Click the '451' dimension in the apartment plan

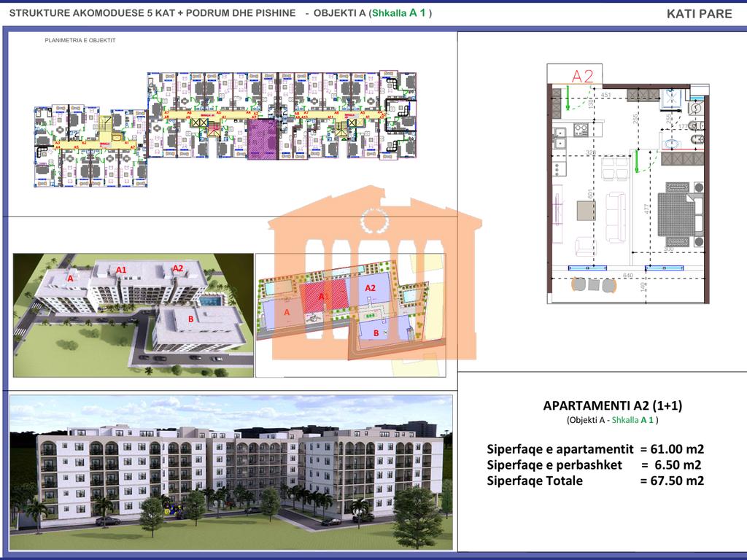[605, 96]
